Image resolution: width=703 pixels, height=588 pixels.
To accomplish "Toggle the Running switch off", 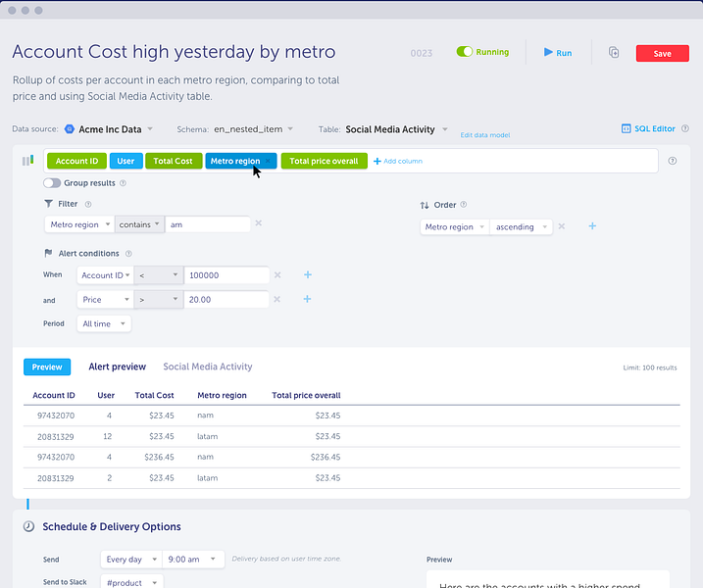I will 465,52.
